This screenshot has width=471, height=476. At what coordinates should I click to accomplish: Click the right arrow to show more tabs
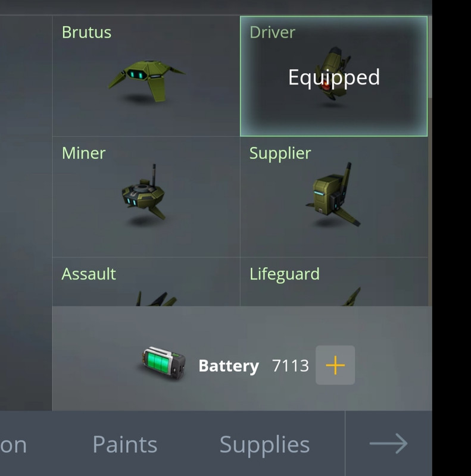coord(388,443)
